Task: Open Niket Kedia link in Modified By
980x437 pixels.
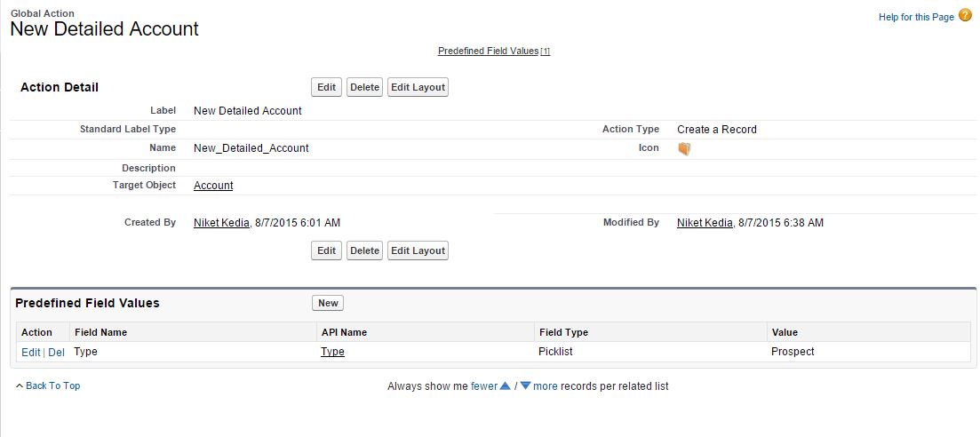Action: pos(705,223)
